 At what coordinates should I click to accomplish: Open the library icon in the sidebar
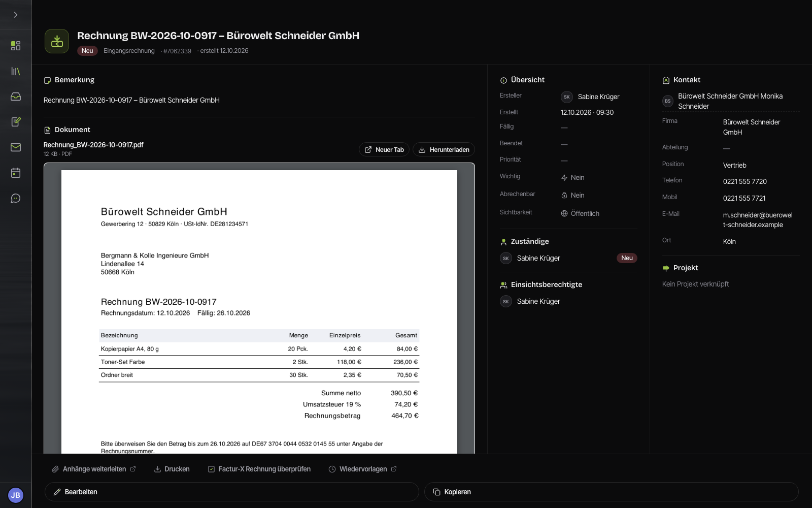[16, 71]
